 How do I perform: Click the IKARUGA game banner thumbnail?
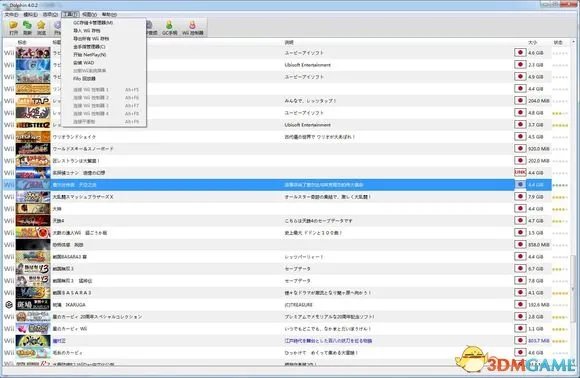pos(33,305)
